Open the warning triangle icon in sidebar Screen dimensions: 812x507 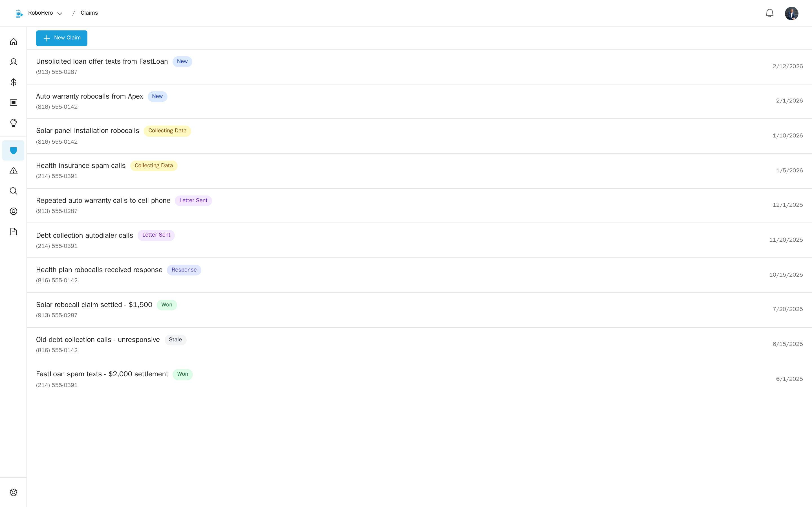tap(14, 171)
